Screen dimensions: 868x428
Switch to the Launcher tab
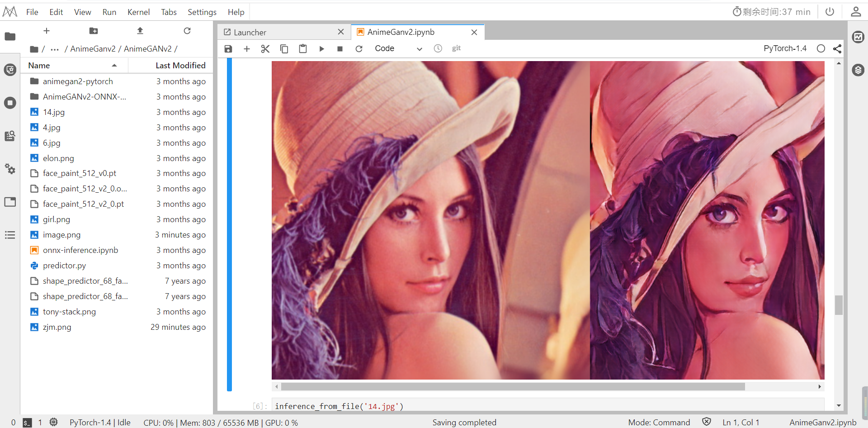(250, 33)
